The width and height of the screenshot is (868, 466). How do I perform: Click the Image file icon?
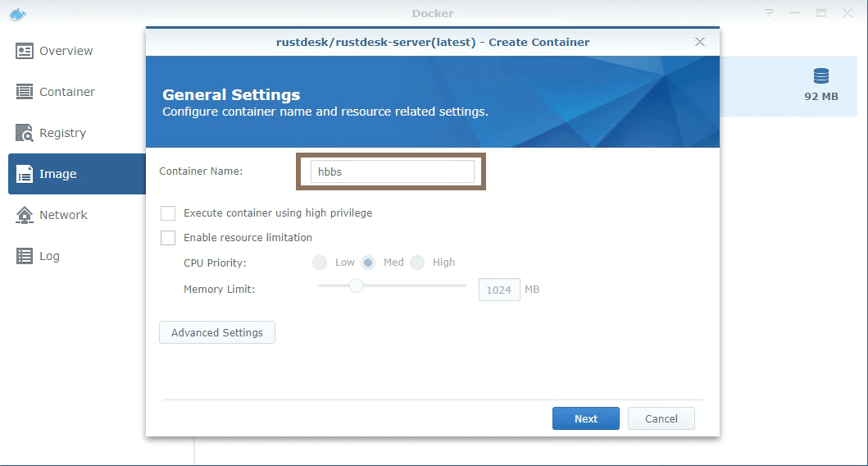pyautogui.click(x=25, y=174)
